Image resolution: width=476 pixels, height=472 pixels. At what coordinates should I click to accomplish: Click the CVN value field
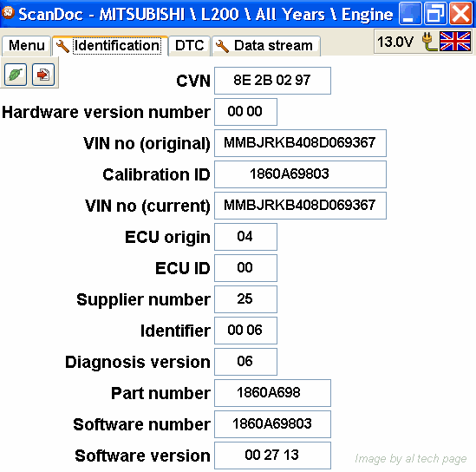272,81
